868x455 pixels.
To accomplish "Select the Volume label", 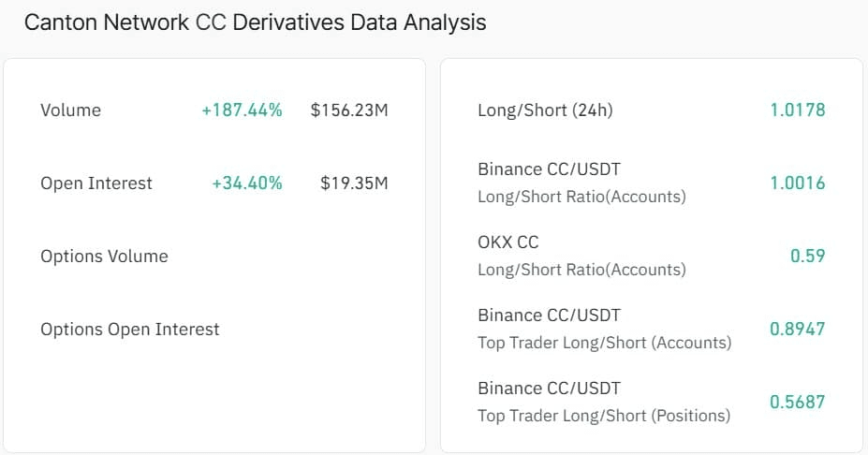I will [70, 110].
